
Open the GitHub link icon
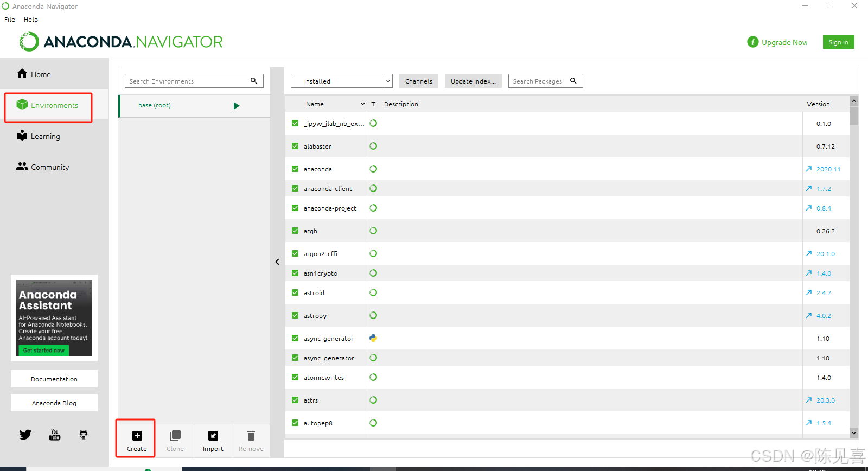[x=84, y=435]
